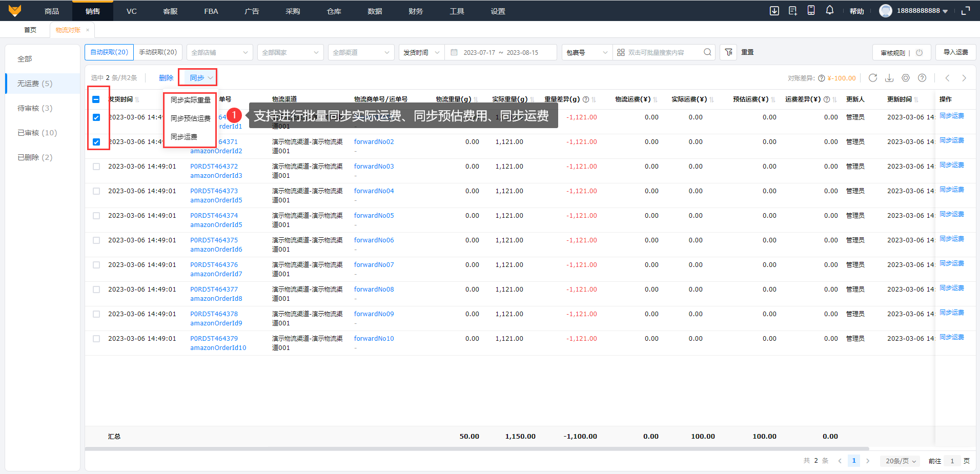
Task: Open the forwardNo05 tracking link
Action: click(374, 216)
